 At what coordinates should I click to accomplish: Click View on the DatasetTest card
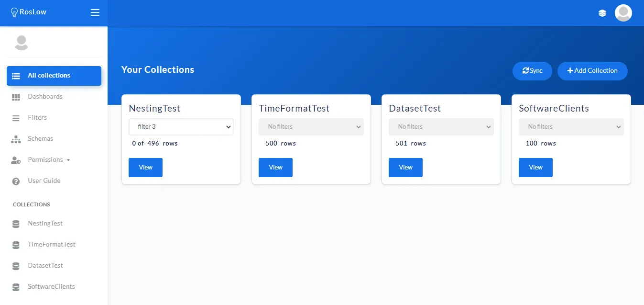(x=405, y=168)
